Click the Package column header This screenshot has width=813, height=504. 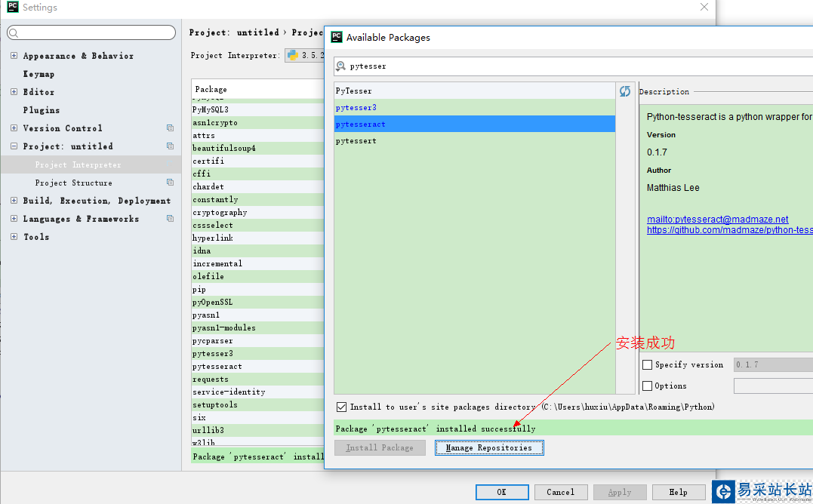click(x=257, y=89)
